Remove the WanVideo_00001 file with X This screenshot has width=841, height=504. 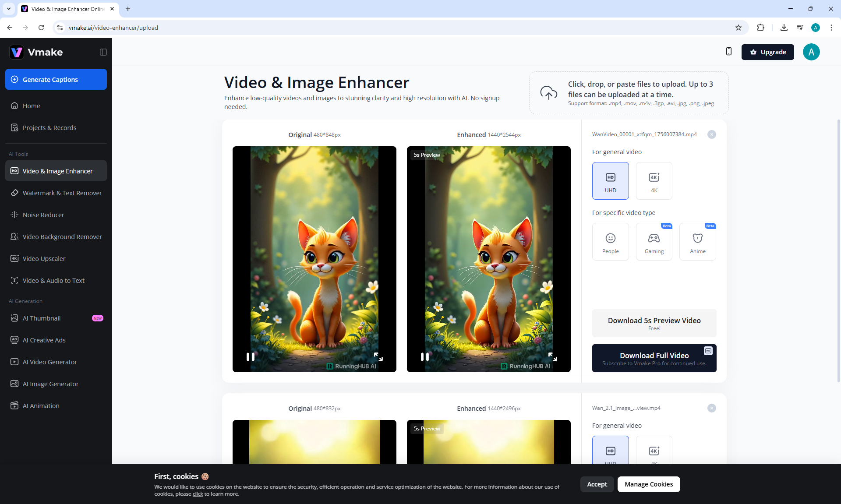point(711,134)
